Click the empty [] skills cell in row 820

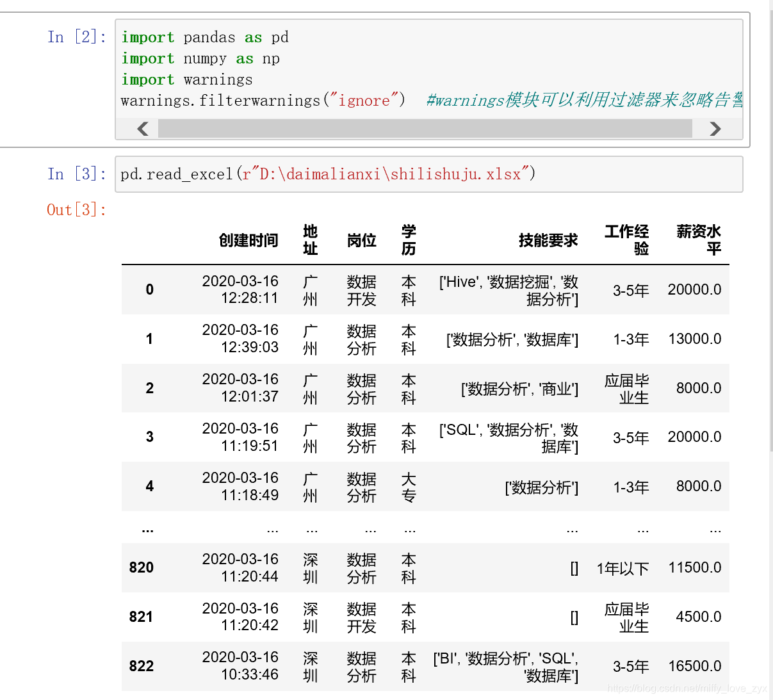pyautogui.click(x=574, y=568)
